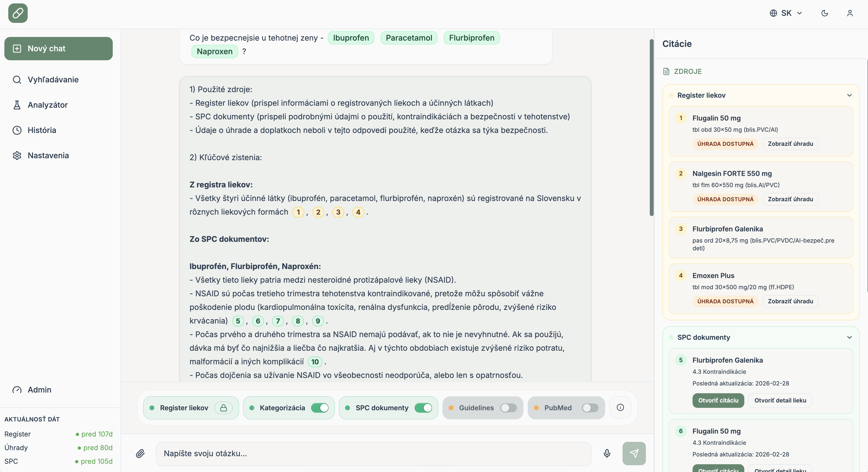Viewport: 868px width, 472px height.
Task: Click the paperclip attachment icon
Action: (x=140, y=454)
